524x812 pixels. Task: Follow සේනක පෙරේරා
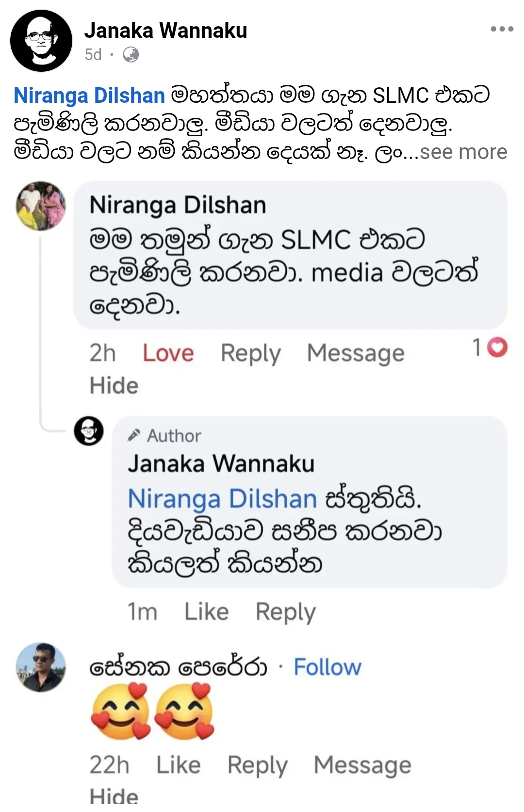click(x=327, y=667)
